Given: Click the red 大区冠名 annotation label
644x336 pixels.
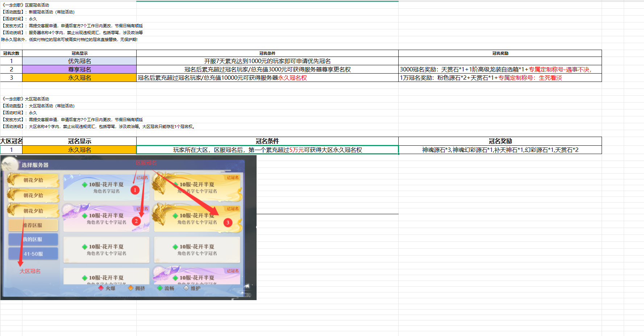Looking at the screenshot, I should [x=30, y=271].
